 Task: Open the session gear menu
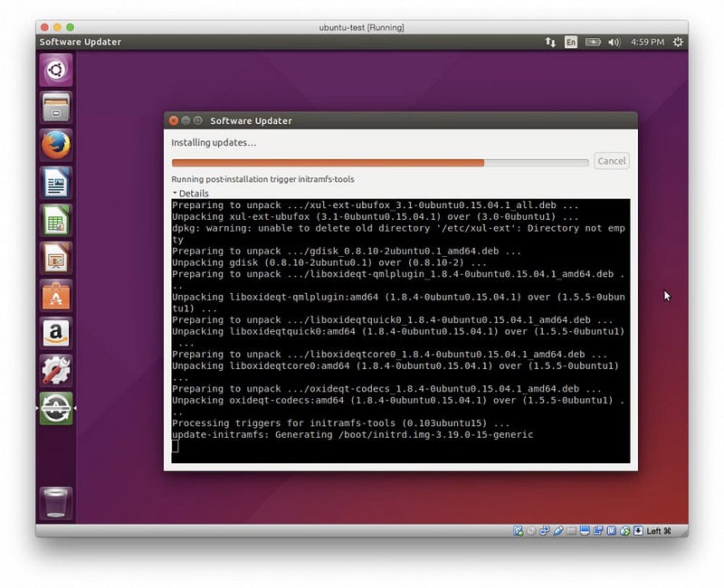point(677,42)
